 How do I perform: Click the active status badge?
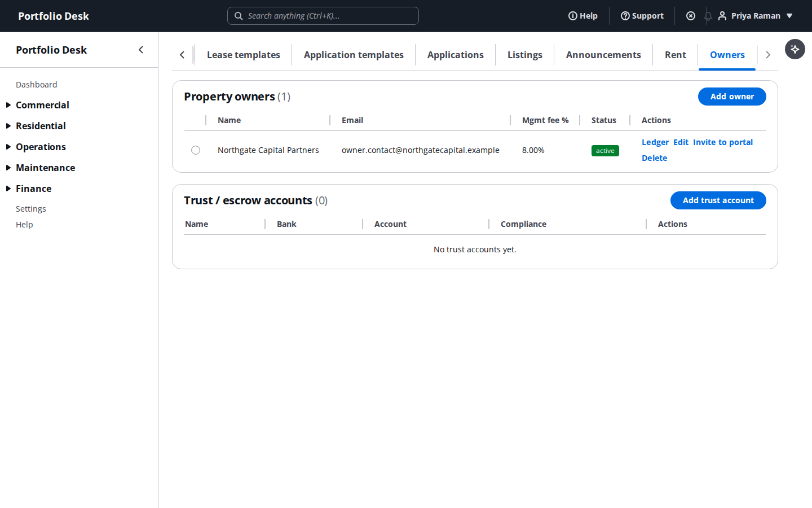tap(605, 151)
